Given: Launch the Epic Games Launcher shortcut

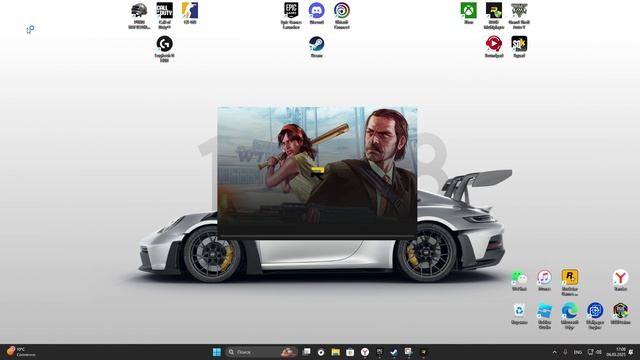Looking at the screenshot, I should click(291, 16).
